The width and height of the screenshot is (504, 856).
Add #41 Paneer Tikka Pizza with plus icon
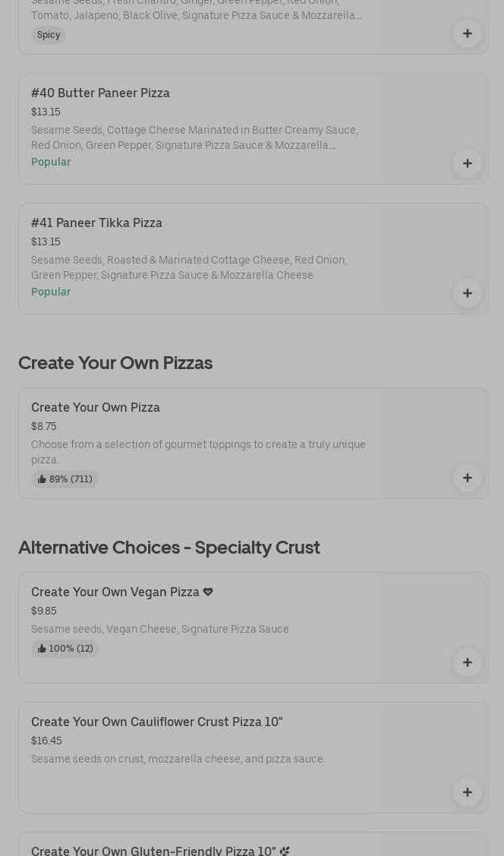click(x=467, y=293)
